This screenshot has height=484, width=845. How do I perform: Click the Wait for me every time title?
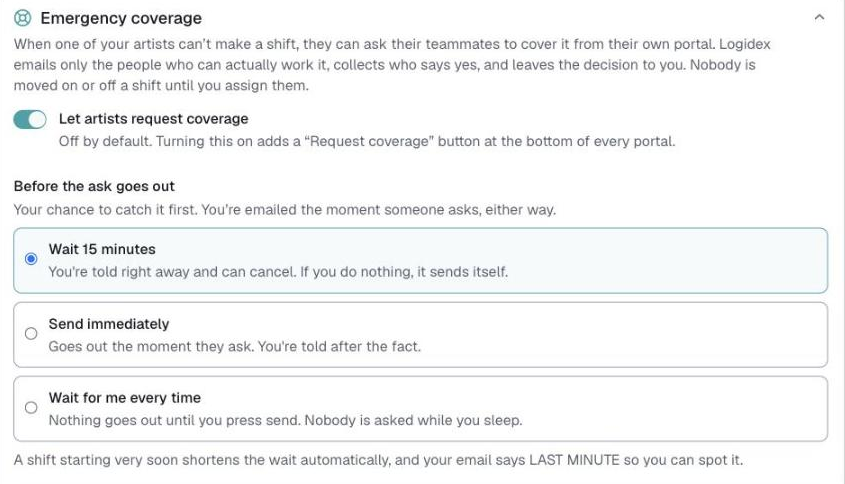tap(124, 398)
